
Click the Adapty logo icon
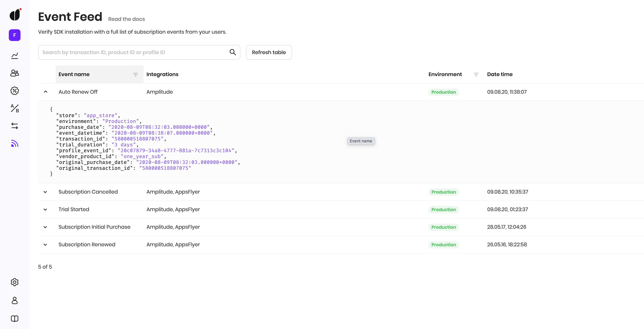[15, 15]
